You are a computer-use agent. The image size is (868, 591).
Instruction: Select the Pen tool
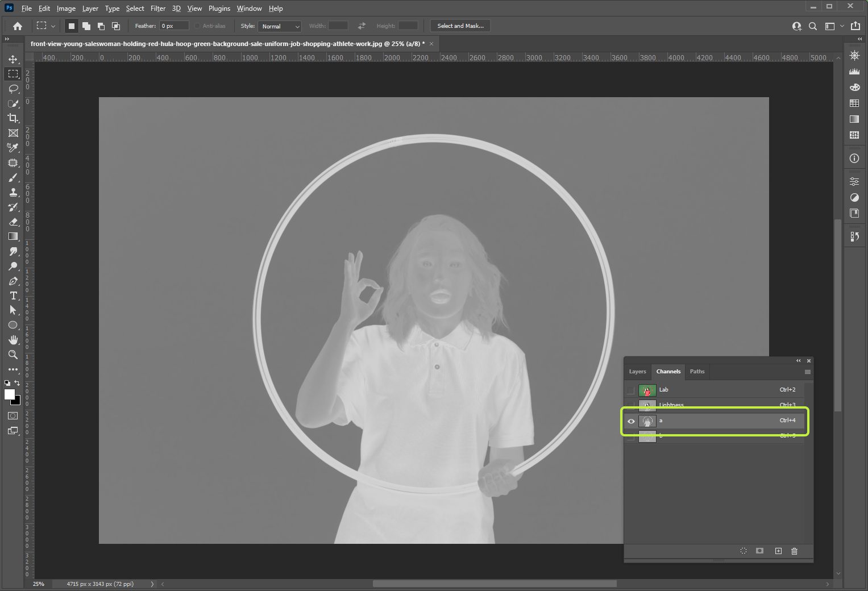coord(13,281)
